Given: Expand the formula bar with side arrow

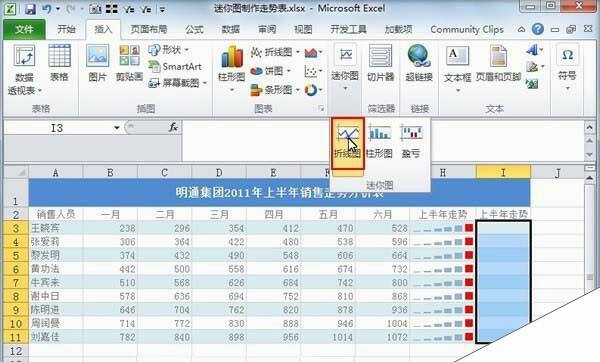Looking at the screenshot, I should tap(589, 127).
